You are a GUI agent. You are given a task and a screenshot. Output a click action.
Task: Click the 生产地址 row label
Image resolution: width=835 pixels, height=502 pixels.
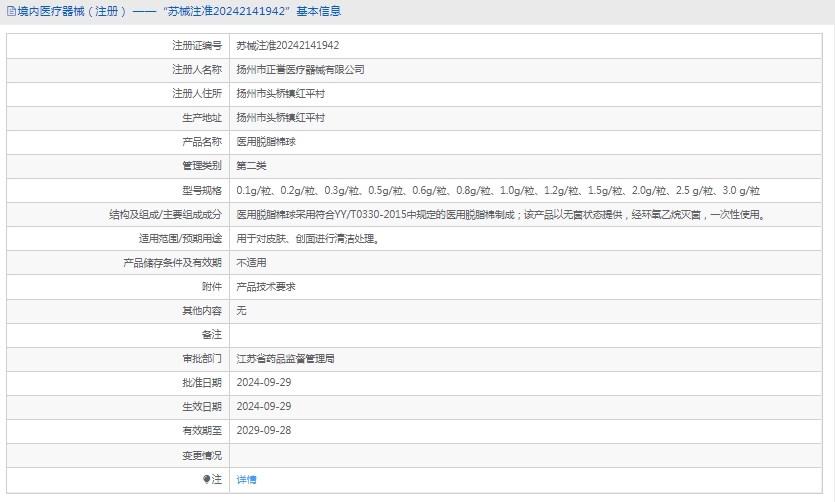(202, 118)
